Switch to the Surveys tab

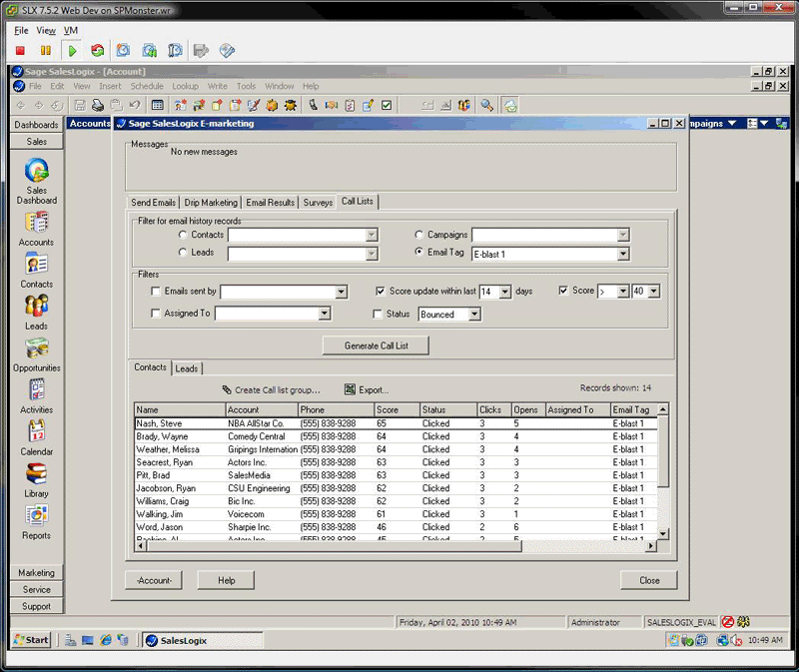pos(318,203)
